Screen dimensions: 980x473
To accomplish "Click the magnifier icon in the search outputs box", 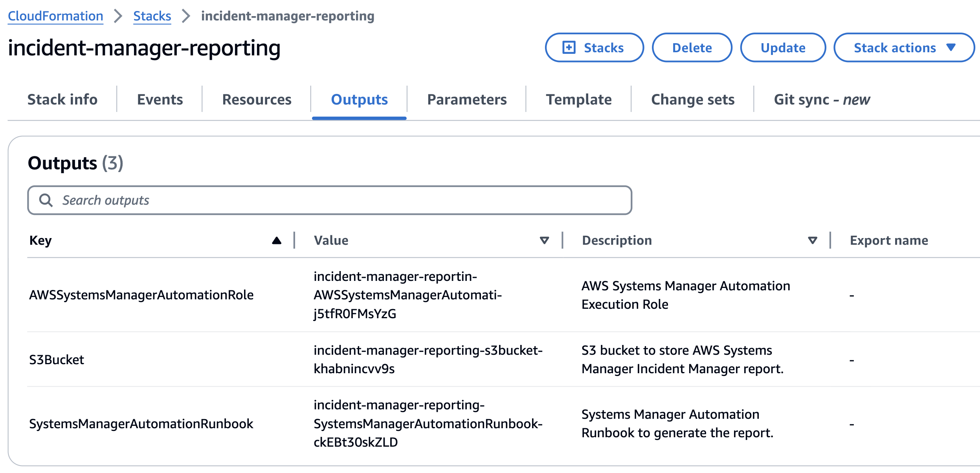I will (x=47, y=200).
